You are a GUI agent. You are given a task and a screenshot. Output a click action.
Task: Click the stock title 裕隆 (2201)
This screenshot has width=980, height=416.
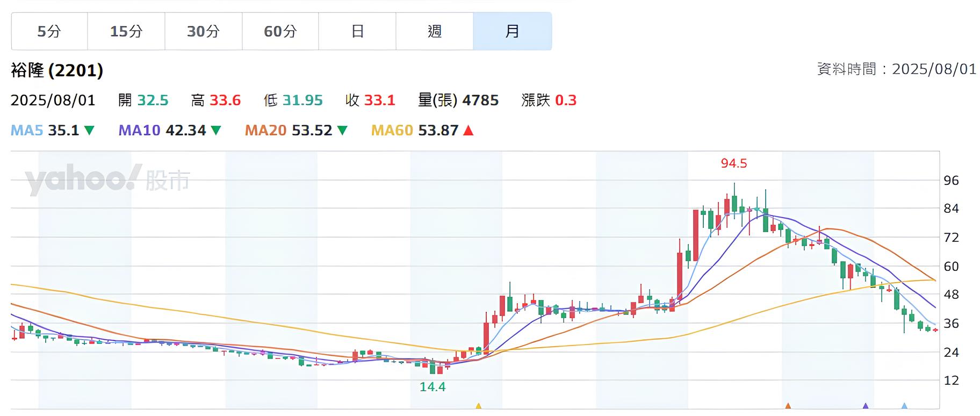[57, 70]
